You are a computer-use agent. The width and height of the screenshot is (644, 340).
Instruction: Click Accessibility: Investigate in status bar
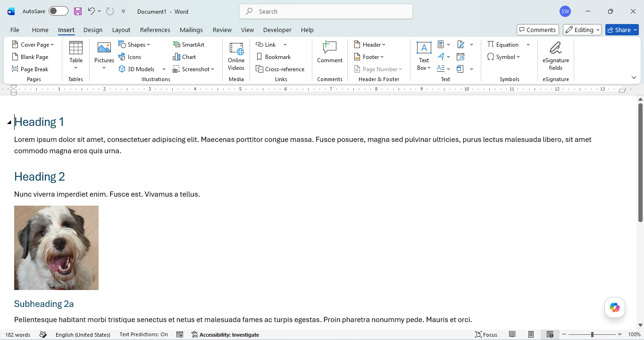point(225,335)
